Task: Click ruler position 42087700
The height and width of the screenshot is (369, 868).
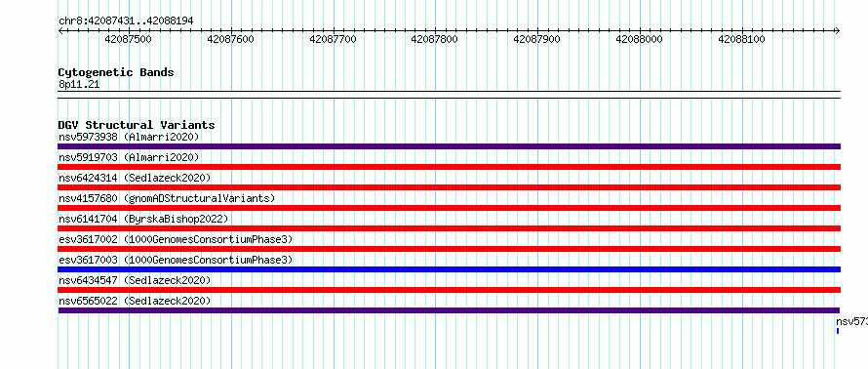Action: 333,39
